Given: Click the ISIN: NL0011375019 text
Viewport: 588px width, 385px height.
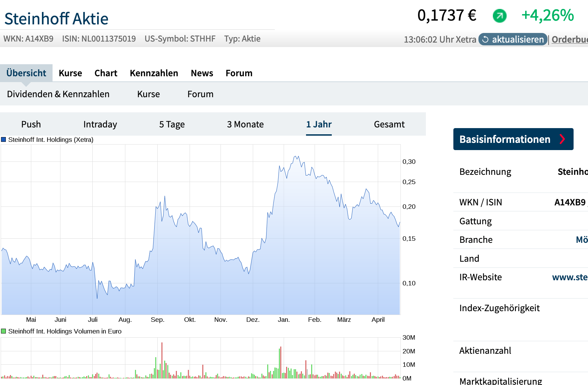Looking at the screenshot, I should point(99,39).
